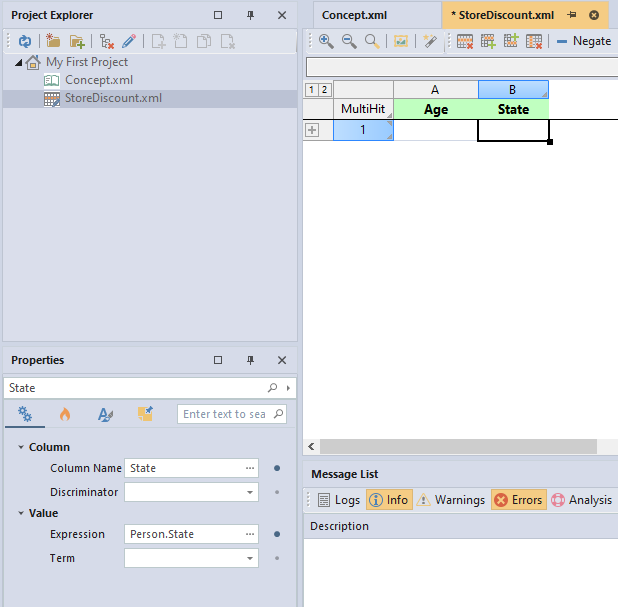Toggle the Info message filter
The image size is (618, 607).
coord(389,500)
